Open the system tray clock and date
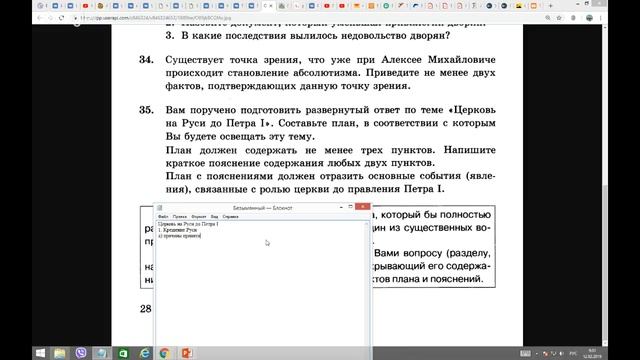The height and width of the screenshot is (360, 640). (x=592, y=353)
